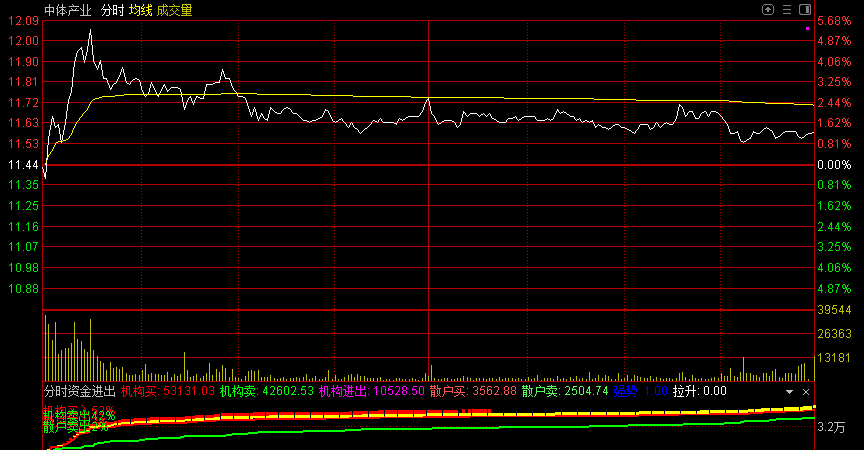Click the 分时资金进出 indicator title
Image resolution: width=864 pixels, height=450 pixels.
pyautogui.click(x=80, y=391)
